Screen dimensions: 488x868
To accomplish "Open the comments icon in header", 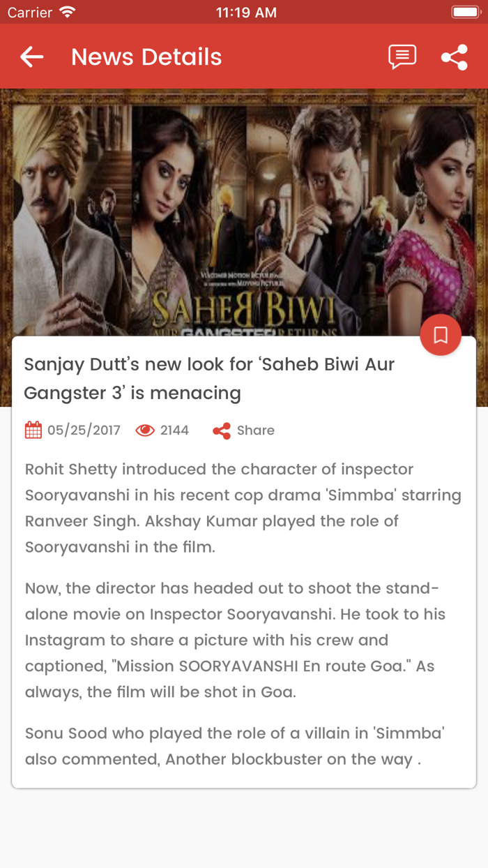I will 402,57.
